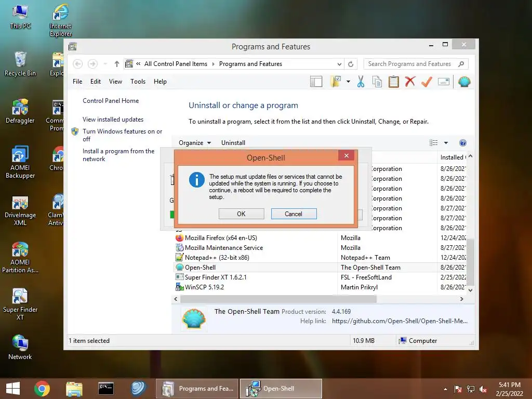Viewport: 532px width, 399px height.
Task: Click the Uninstall toolbar button
Action: click(x=233, y=143)
